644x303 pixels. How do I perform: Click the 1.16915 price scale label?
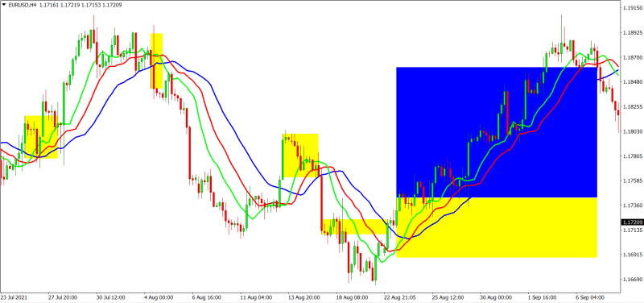click(x=633, y=255)
